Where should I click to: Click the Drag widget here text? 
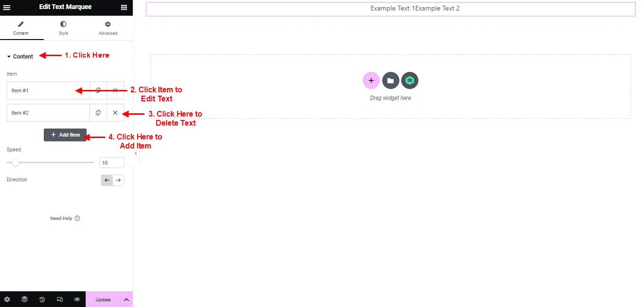tap(390, 98)
